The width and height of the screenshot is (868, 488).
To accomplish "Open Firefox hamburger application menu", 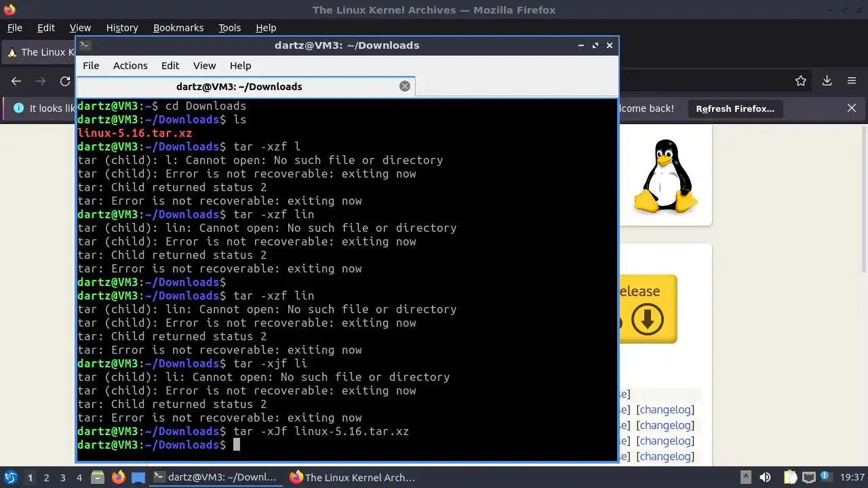I will coord(852,81).
